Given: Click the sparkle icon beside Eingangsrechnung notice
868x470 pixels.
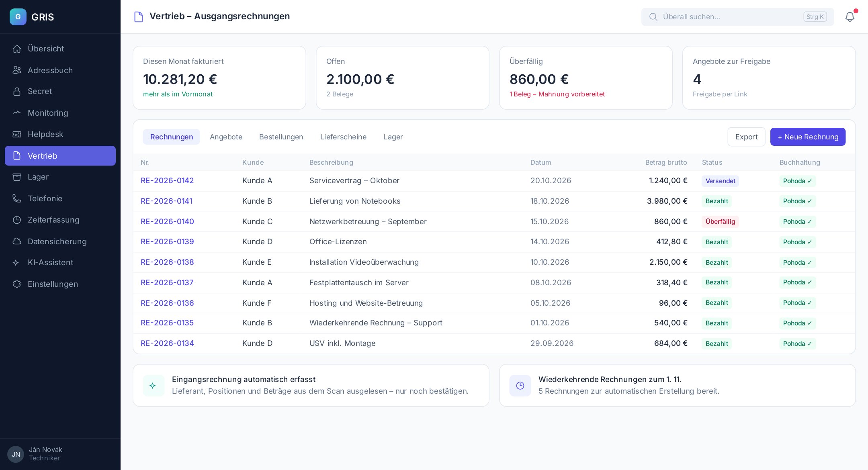Looking at the screenshot, I should click(x=154, y=386).
